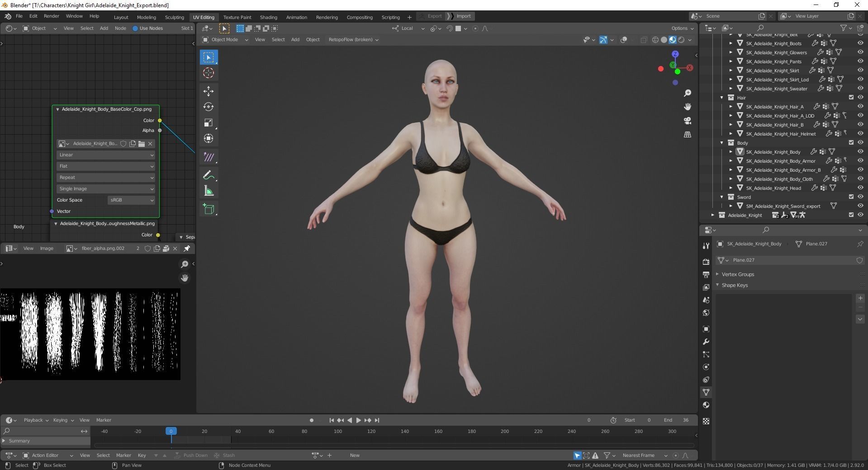Open the Modifiers wrench properties tab

(706, 342)
